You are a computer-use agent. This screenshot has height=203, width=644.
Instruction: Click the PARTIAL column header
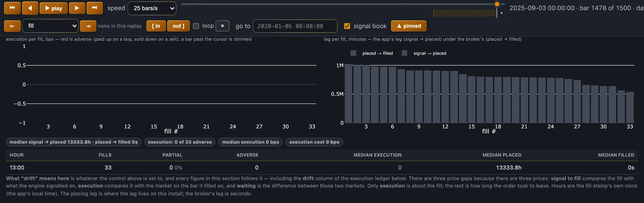172,155
